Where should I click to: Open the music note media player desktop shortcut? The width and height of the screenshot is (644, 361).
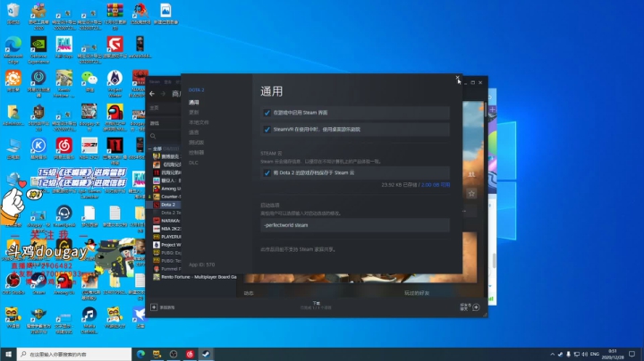coord(89,321)
